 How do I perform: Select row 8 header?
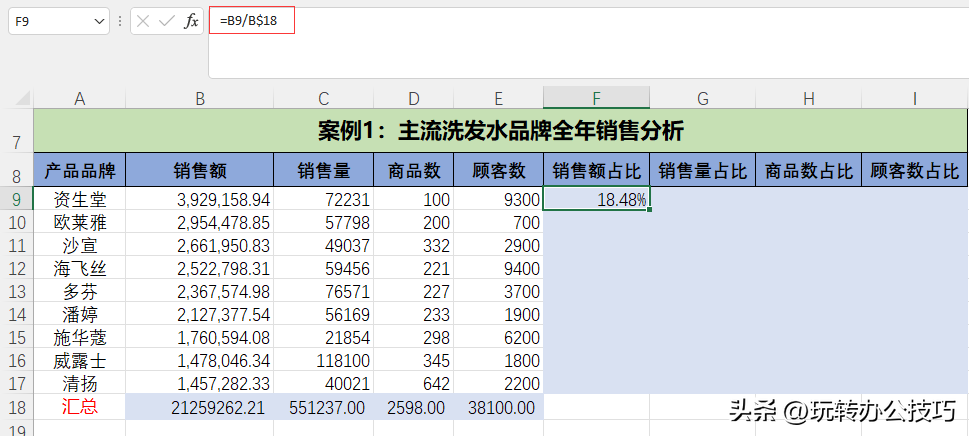click(16, 169)
